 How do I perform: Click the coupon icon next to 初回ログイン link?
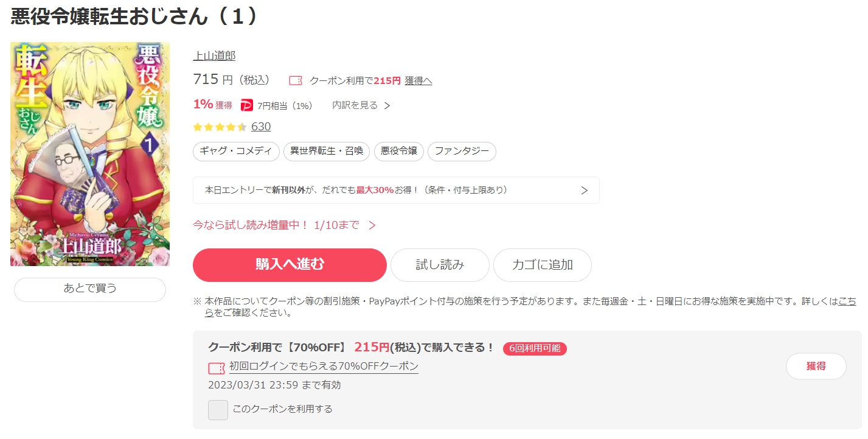217,368
